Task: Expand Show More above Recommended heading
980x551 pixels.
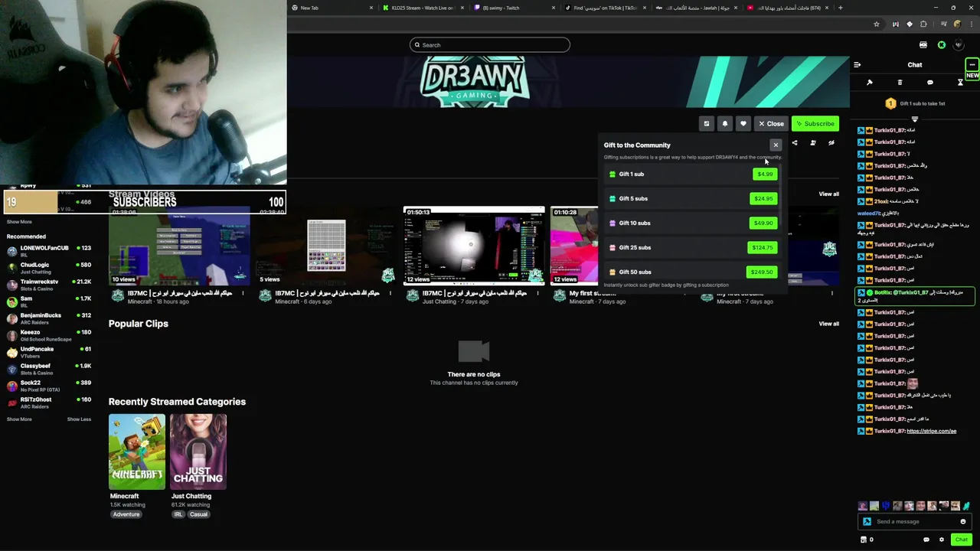Action: (x=19, y=222)
